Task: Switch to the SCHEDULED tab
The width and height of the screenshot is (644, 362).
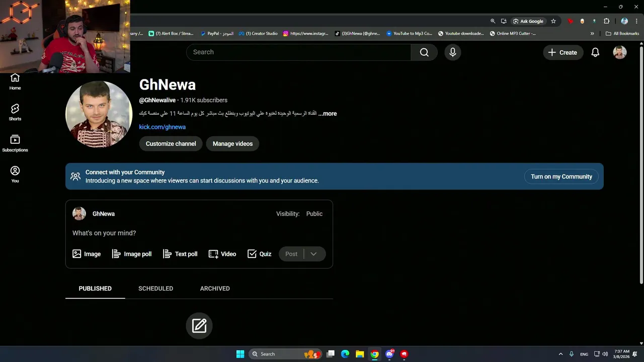Action: click(x=155, y=289)
